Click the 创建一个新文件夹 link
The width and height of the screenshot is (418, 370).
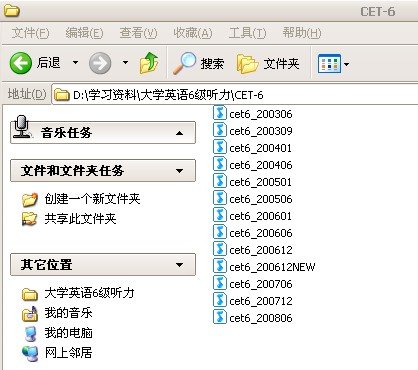92,199
